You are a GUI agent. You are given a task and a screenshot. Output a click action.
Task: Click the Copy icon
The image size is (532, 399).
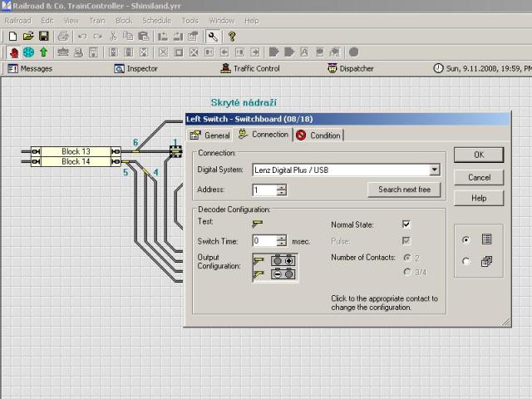point(128,37)
